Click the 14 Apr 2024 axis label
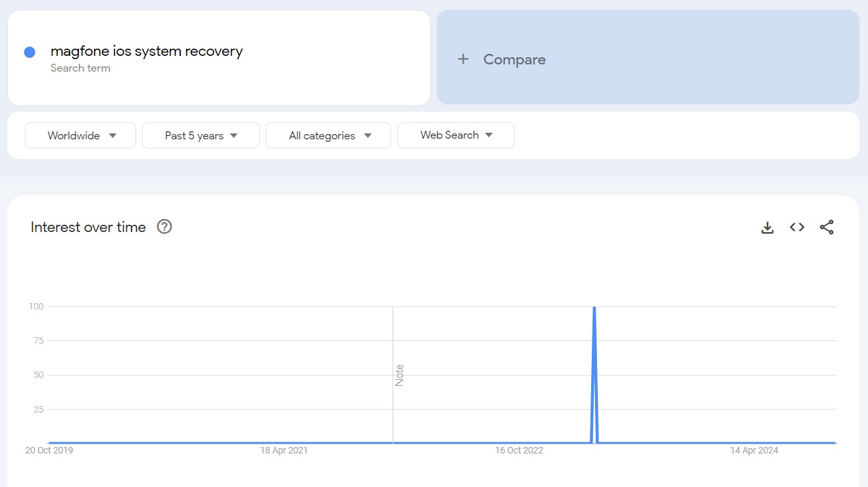 pyautogui.click(x=754, y=450)
